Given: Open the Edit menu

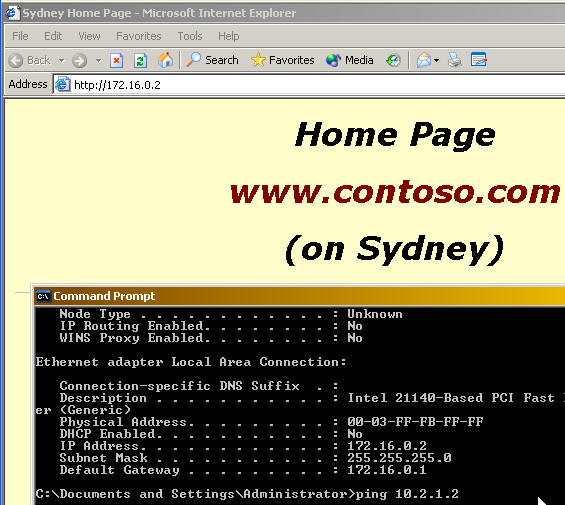Looking at the screenshot, I should tap(53, 36).
